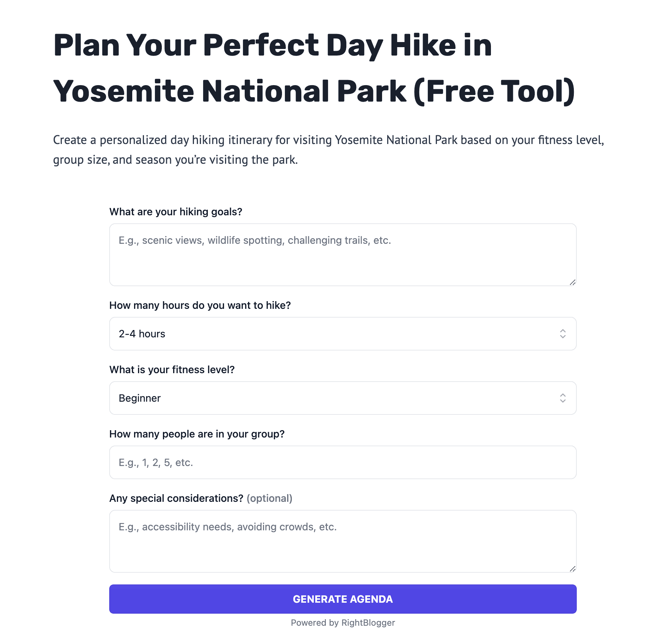Open the fitness level dropdown showing Beginner
667x644 pixels.
coord(343,398)
